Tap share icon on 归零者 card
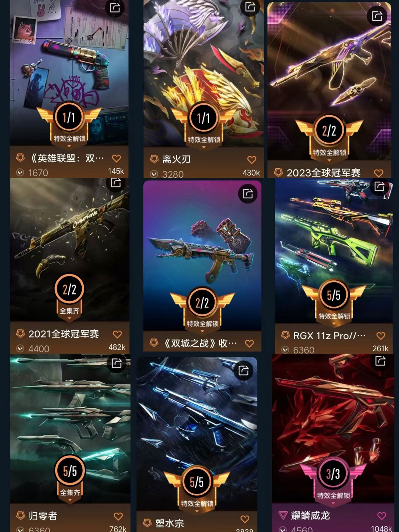 click(x=117, y=363)
